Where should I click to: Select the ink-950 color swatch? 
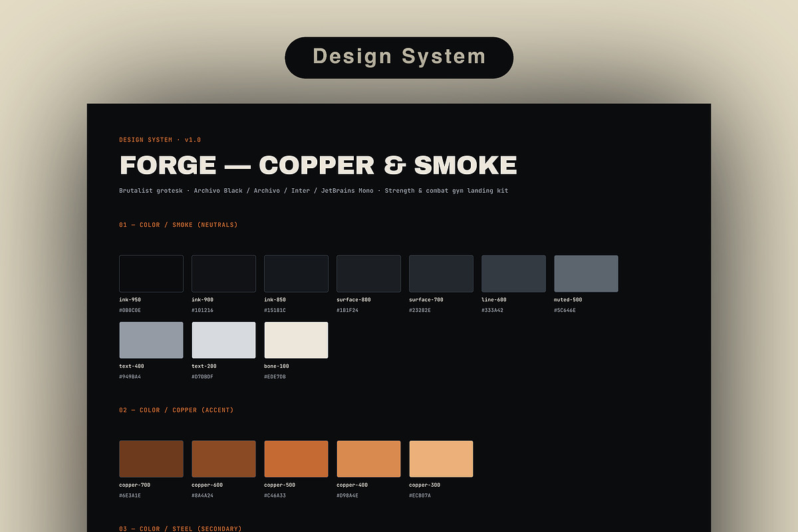coord(151,273)
